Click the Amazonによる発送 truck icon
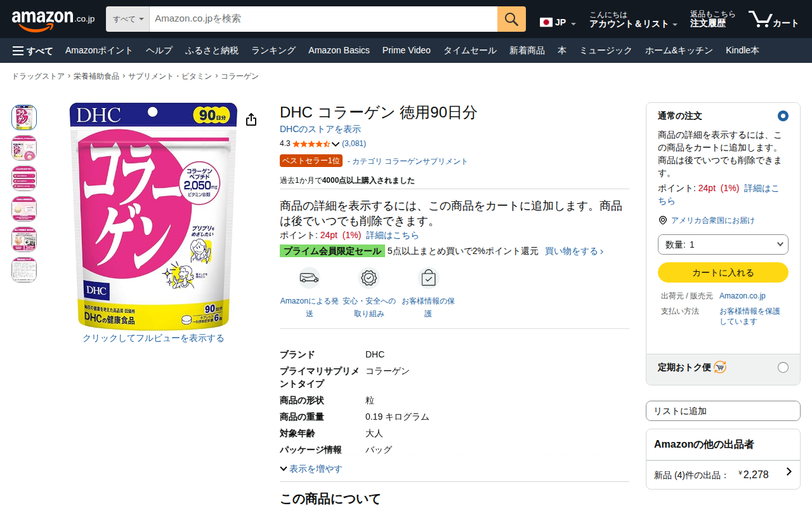Image resolution: width=812 pixels, height=508 pixels. click(309, 278)
